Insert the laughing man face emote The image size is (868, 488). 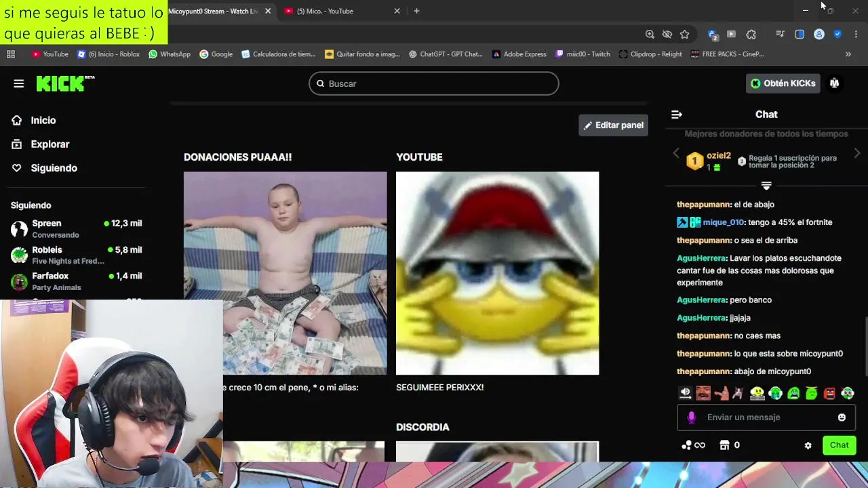coord(703,393)
